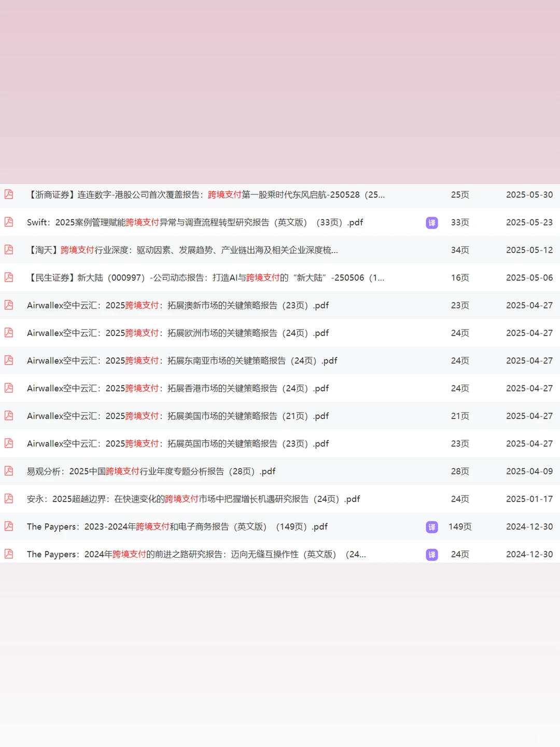Click the 21页 page count
560x747 pixels.
pos(460,416)
